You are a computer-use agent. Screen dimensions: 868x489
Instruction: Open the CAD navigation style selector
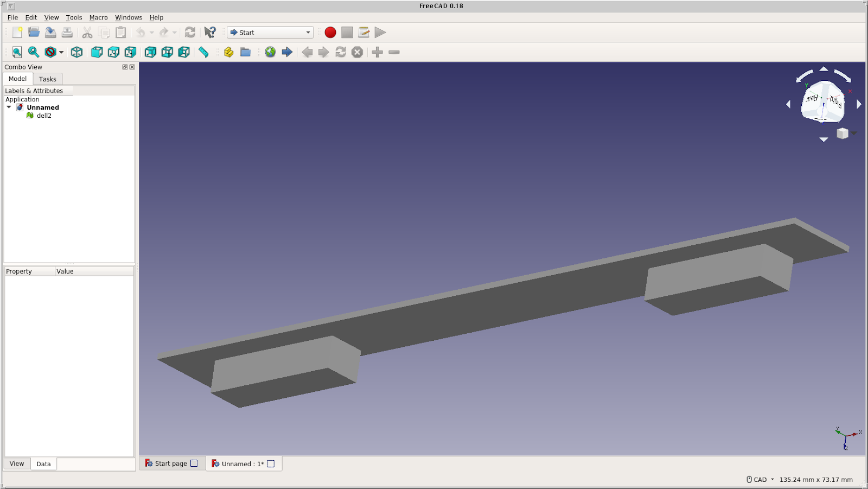760,480
